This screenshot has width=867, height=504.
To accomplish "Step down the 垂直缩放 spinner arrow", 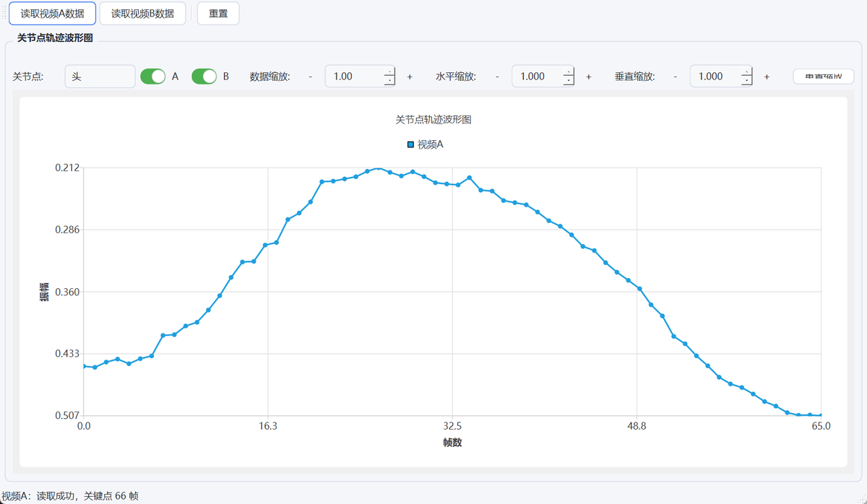I will 746,81.
